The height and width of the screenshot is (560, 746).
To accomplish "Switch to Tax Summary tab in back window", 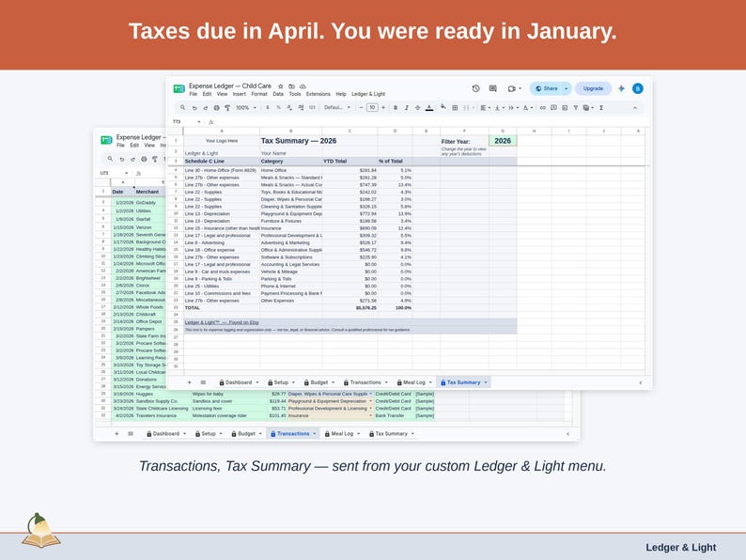I will pyautogui.click(x=391, y=434).
